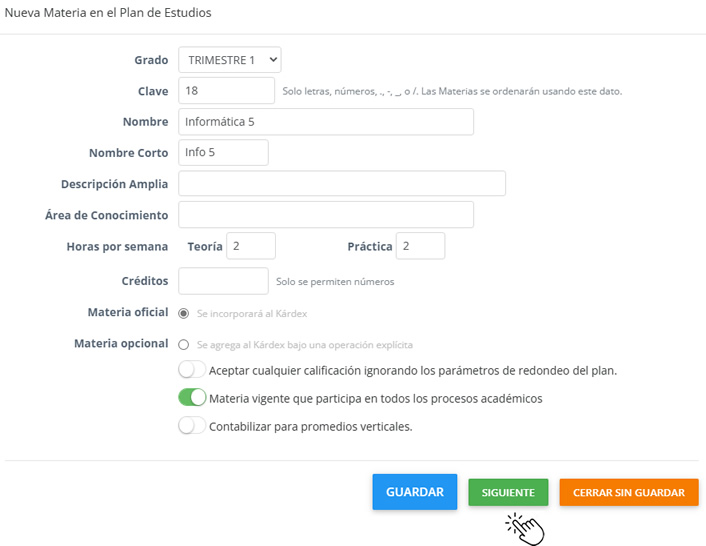Click the Contabilizar para promedios verticales label
Screen dimensions: 706x546
click(x=310, y=426)
